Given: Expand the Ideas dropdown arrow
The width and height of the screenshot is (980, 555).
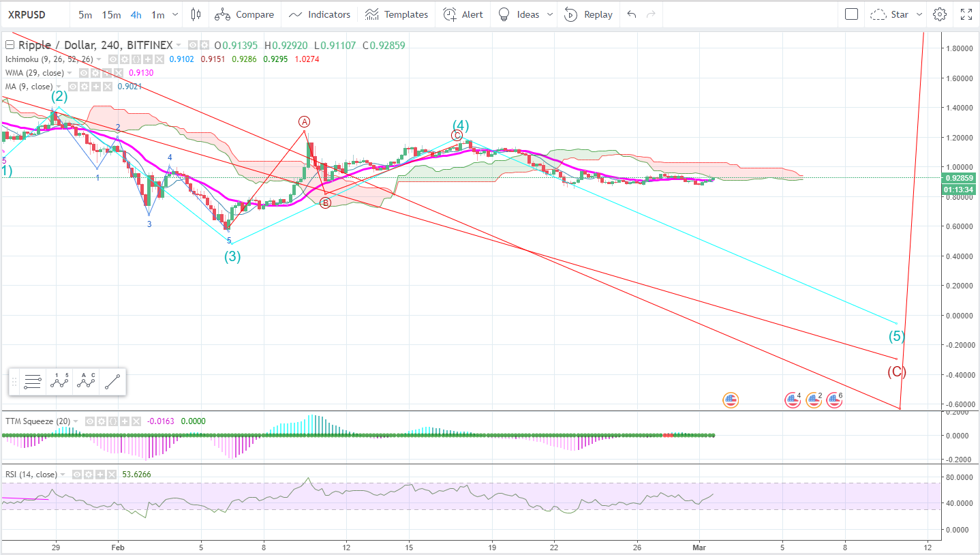Looking at the screenshot, I should click(x=550, y=14).
